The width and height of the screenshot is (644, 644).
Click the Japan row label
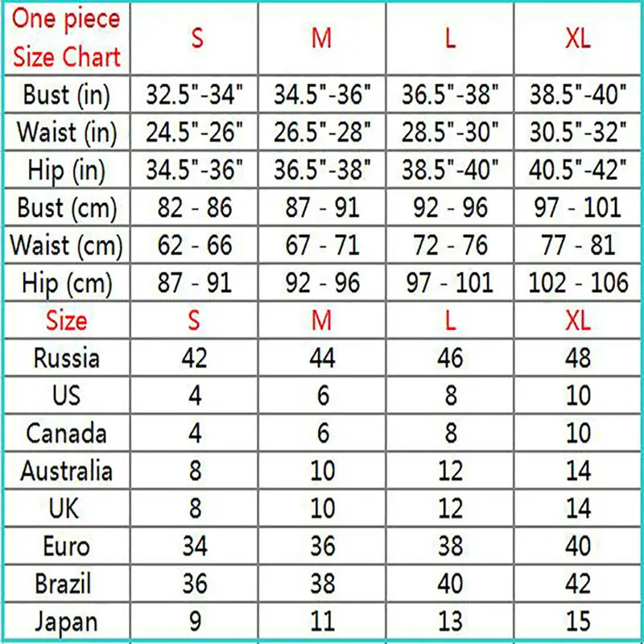pos(67,621)
